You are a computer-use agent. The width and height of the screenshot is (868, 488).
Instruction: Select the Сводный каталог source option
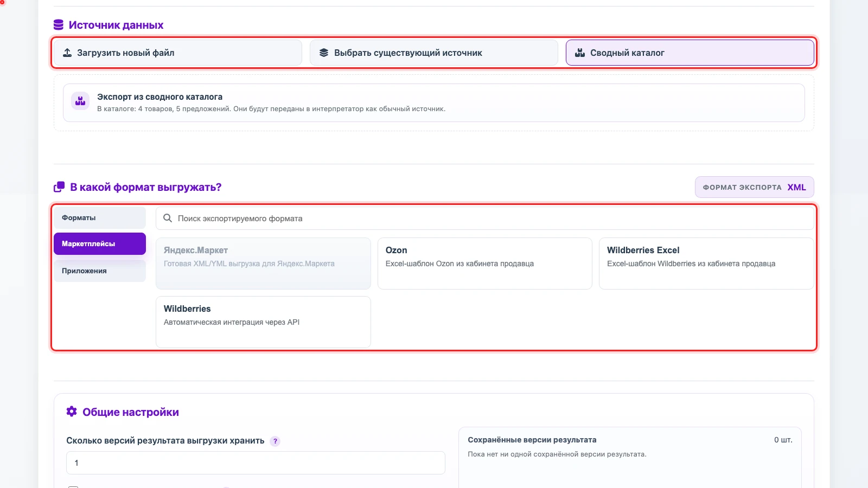point(690,53)
